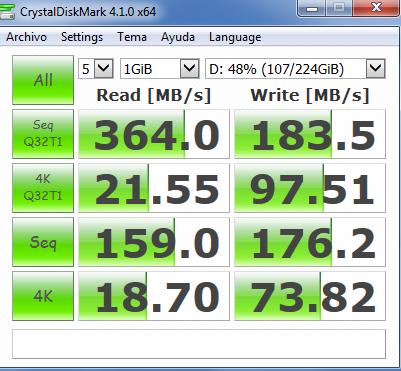Click the Seq read value 159.0
The height and width of the screenshot is (371, 401).
click(154, 242)
